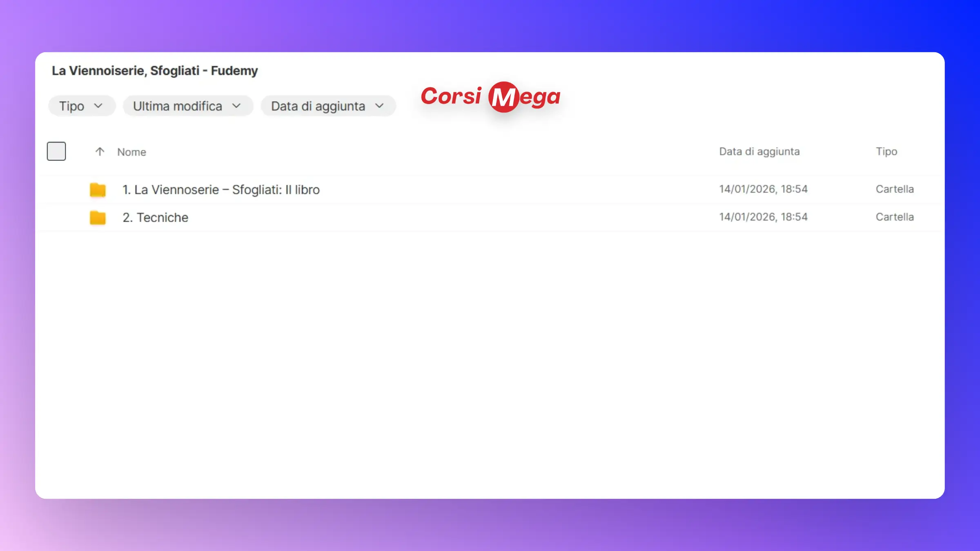Click the folder icon next to Tecniche
The image size is (980, 551).
[98, 218]
